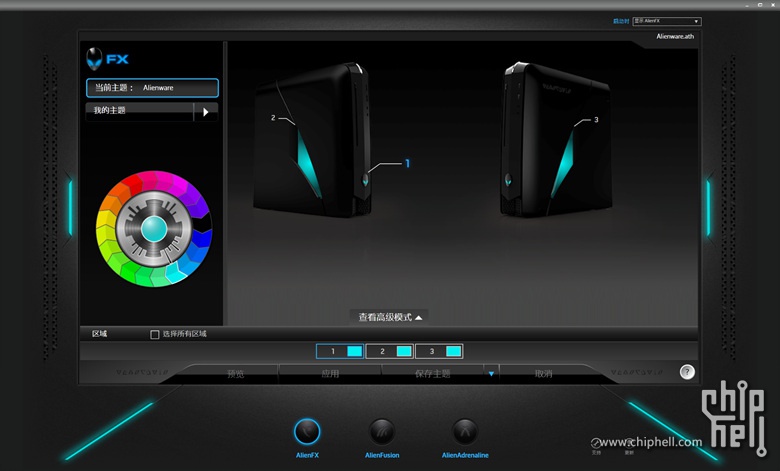Click zone 2's cyan color swatch

point(404,351)
